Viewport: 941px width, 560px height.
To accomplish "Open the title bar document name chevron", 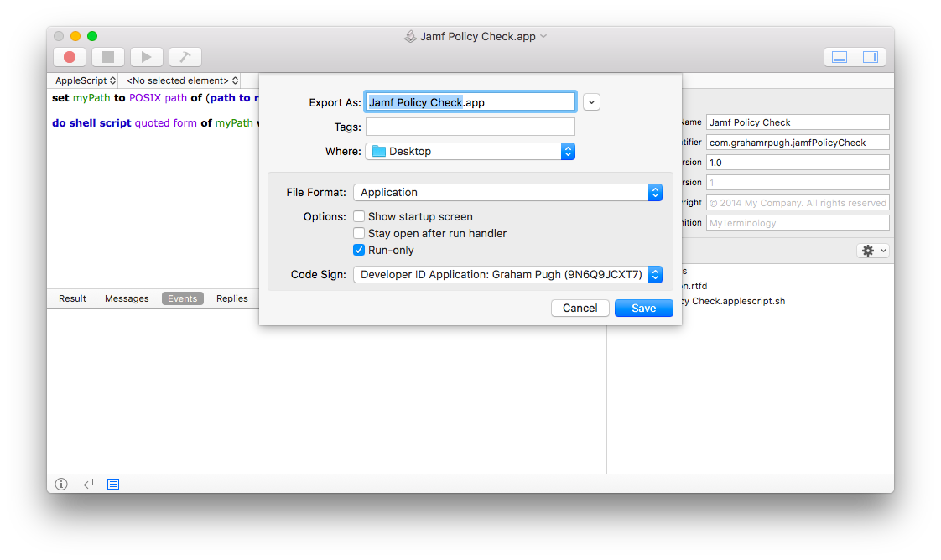I will point(543,36).
